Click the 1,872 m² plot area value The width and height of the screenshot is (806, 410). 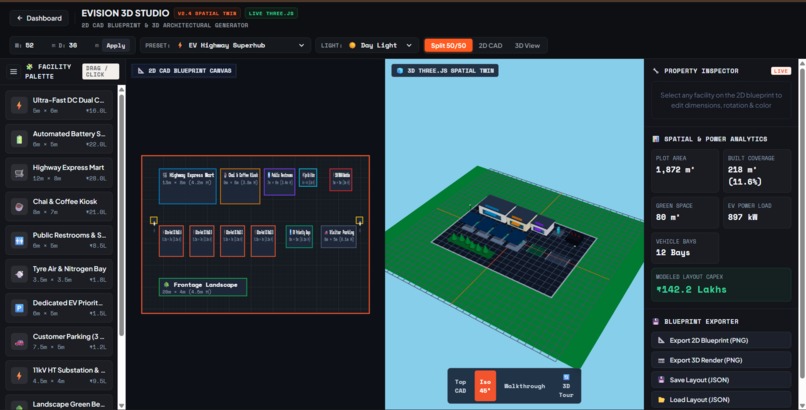click(x=675, y=170)
